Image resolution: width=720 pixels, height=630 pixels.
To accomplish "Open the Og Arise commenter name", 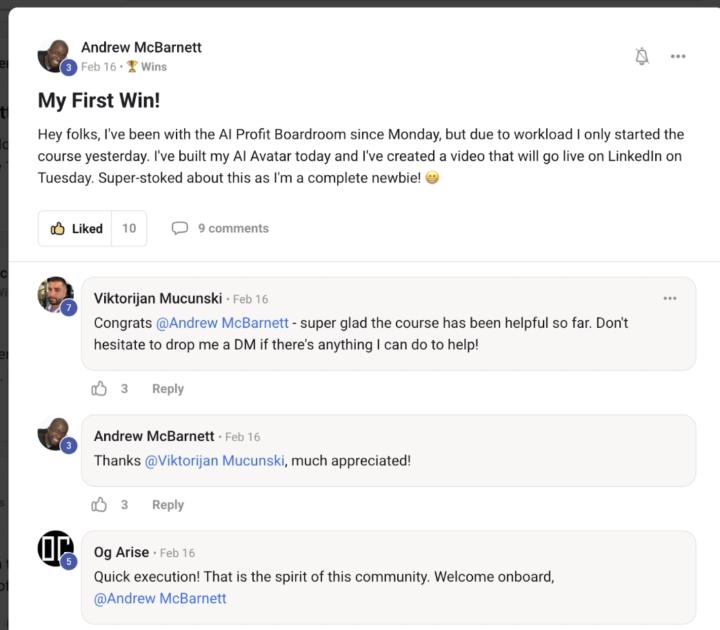I will coord(121,552).
